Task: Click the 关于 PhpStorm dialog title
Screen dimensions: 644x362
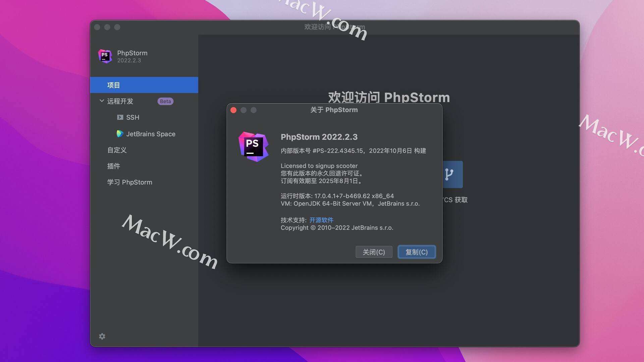Action: point(334,110)
